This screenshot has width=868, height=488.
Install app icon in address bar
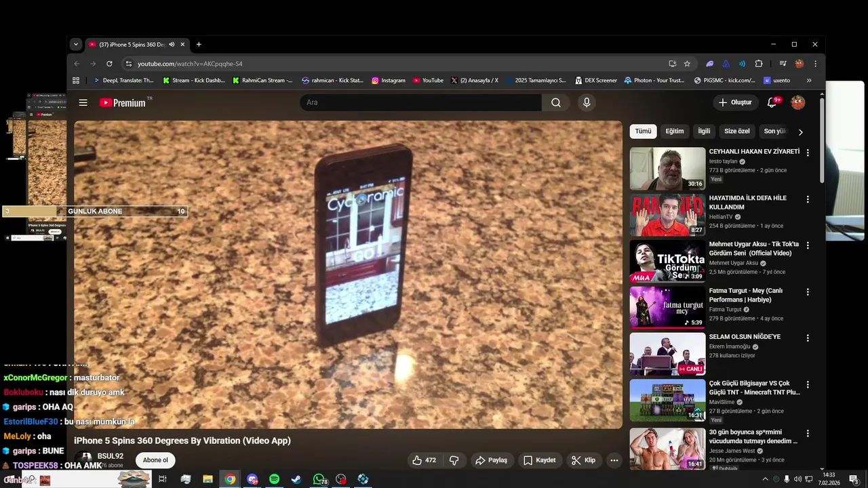point(672,64)
